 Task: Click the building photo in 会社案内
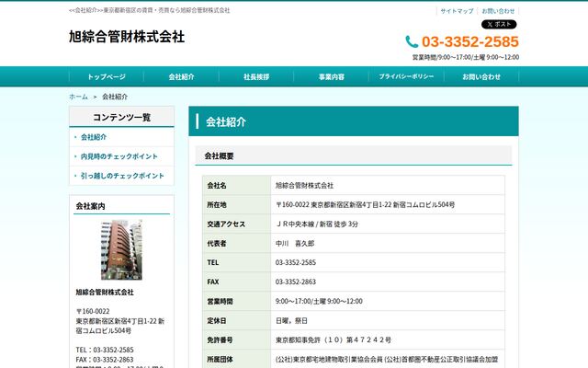(x=121, y=249)
